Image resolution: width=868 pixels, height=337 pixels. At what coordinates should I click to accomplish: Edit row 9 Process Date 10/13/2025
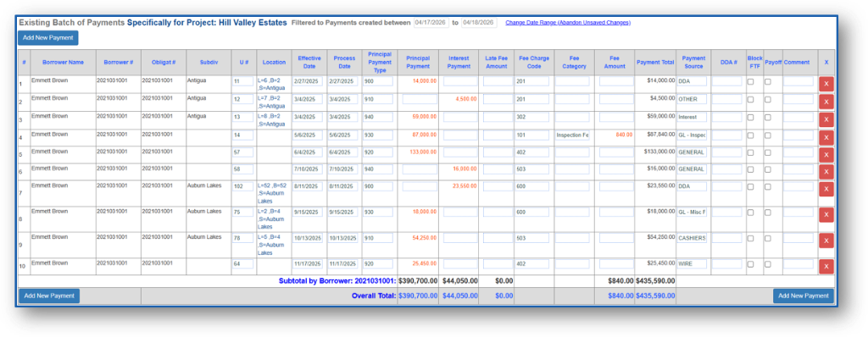click(342, 239)
